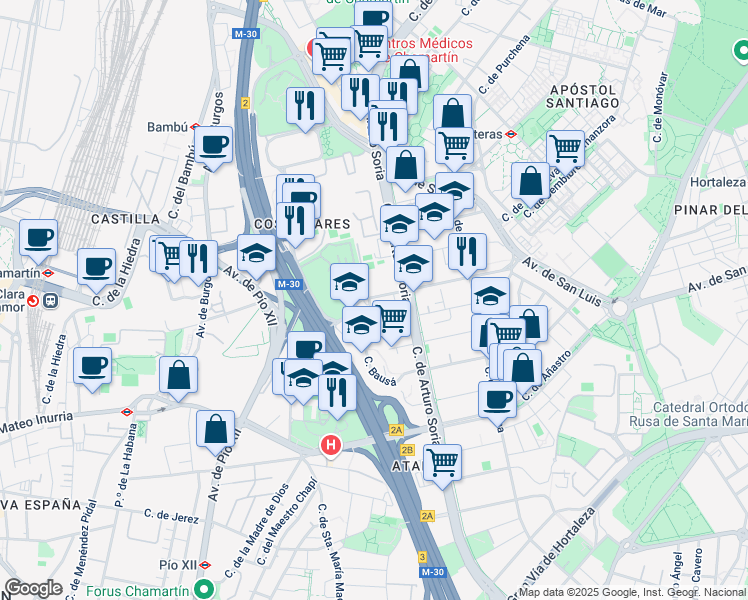Click the Catedral Ortodoxa Rusa label
Viewport: 748px width, 600px height.
tap(688, 414)
